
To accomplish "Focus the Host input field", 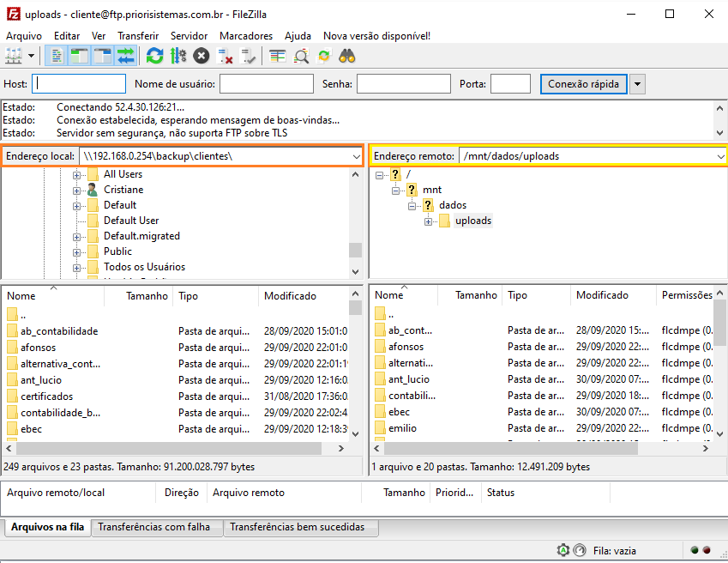I will (79, 84).
